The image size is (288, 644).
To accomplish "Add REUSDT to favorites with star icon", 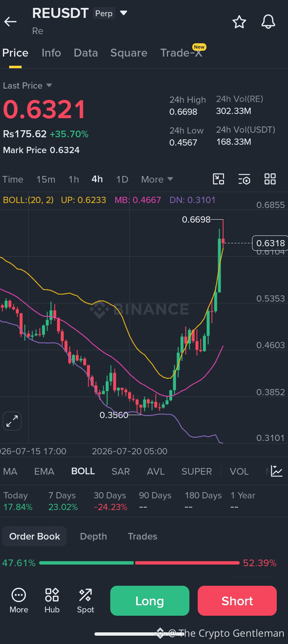I will click(239, 22).
